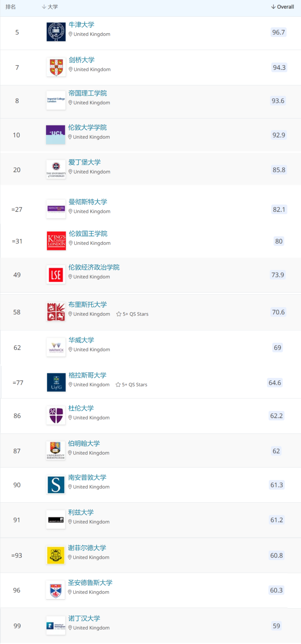Click the overall score 82.1

click(x=279, y=209)
